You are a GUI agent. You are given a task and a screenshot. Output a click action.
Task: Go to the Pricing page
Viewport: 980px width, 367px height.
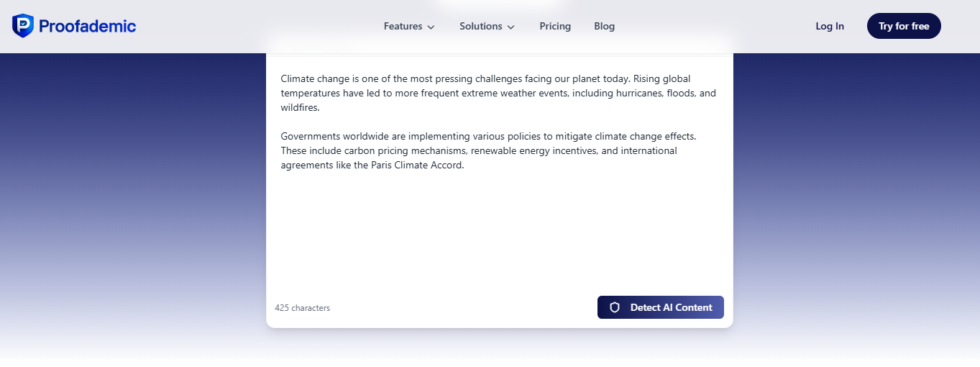[x=555, y=26]
